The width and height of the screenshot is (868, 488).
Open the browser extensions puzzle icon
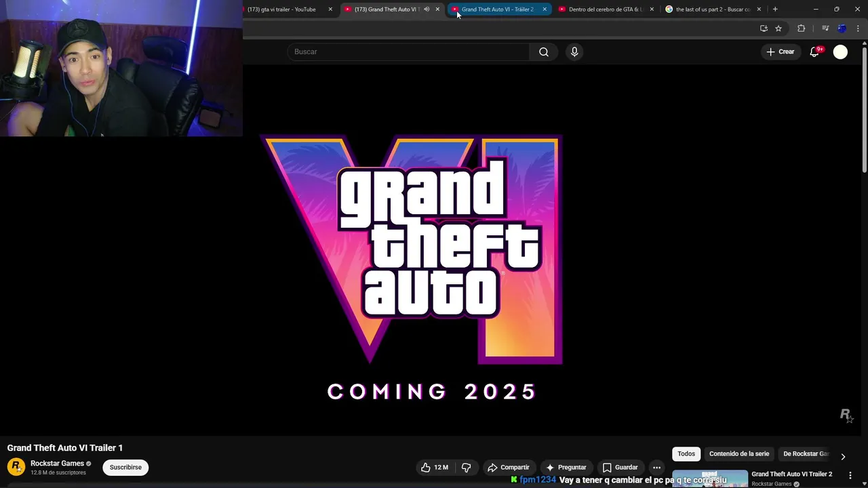coord(802,28)
